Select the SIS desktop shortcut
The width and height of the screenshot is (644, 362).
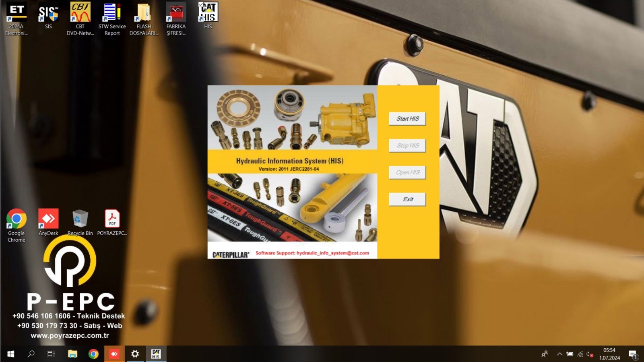pyautogui.click(x=48, y=16)
